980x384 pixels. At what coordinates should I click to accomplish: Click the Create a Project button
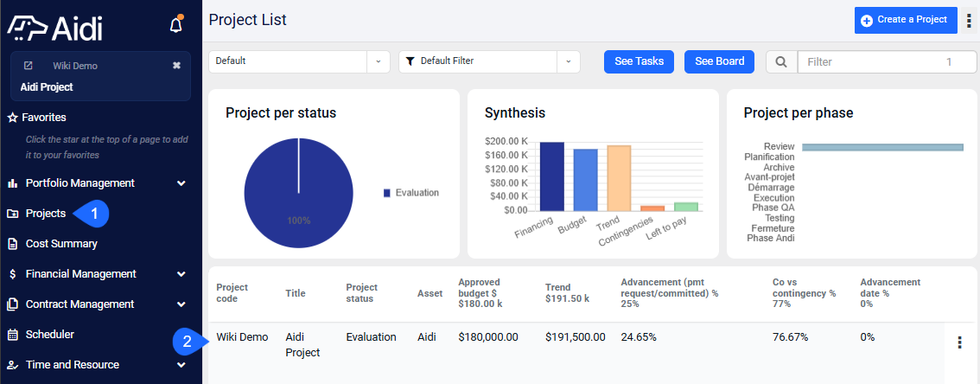[x=906, y=20]
